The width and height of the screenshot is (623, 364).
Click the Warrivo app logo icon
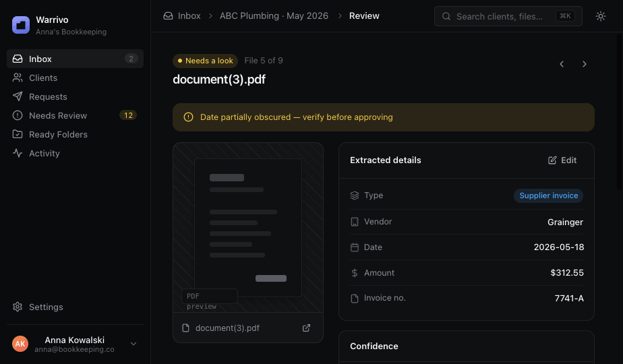[21, 25]
